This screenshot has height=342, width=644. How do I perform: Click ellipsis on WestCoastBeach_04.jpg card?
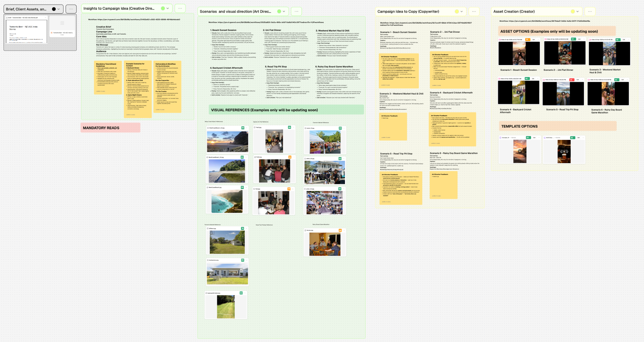(247, 128)
